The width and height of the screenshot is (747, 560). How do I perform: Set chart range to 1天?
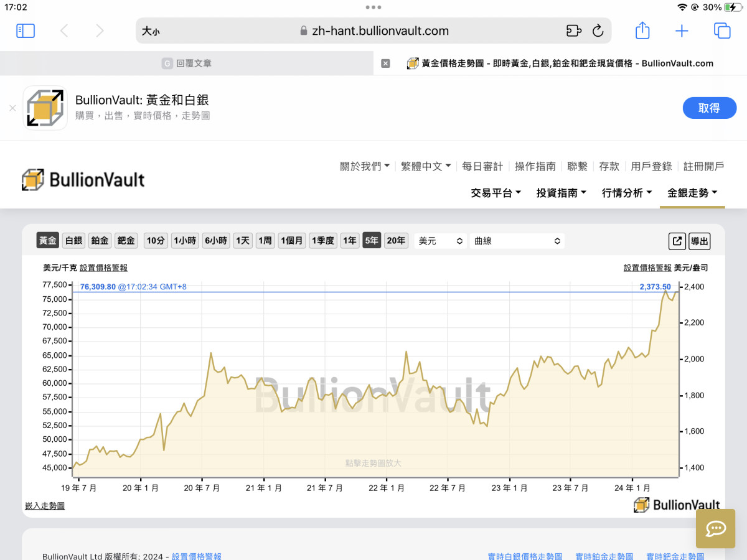243,241
